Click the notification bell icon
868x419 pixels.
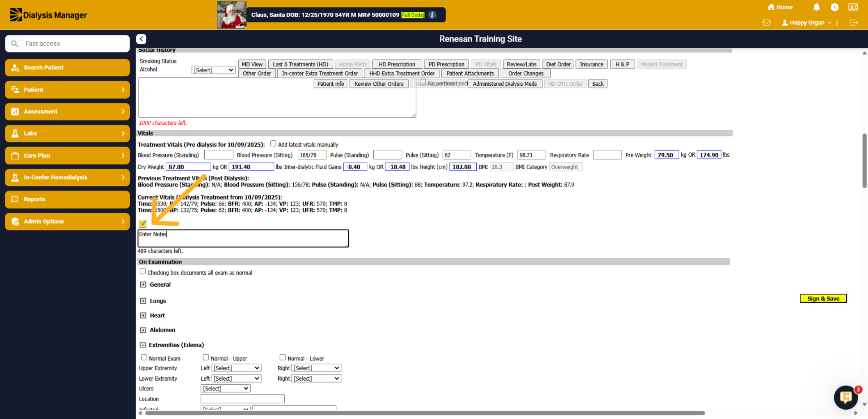point(816,7)
